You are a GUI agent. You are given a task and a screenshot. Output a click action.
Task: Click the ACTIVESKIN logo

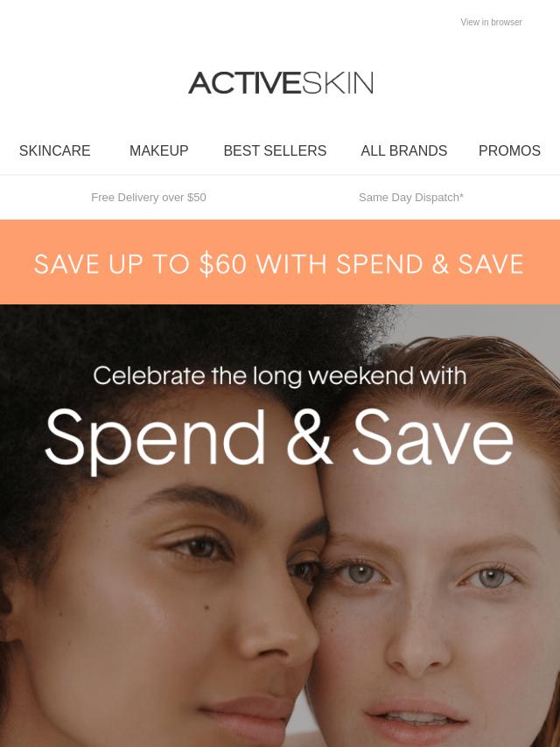281,83
